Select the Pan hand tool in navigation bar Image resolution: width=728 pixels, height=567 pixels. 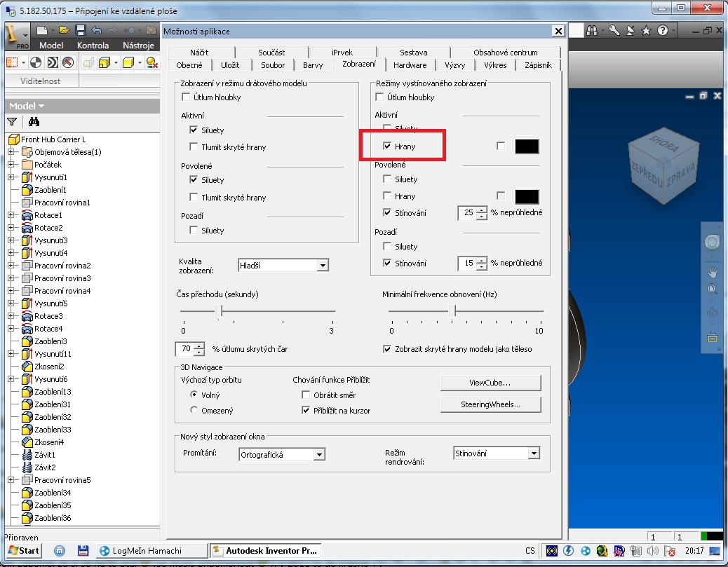tap(713, 271)
